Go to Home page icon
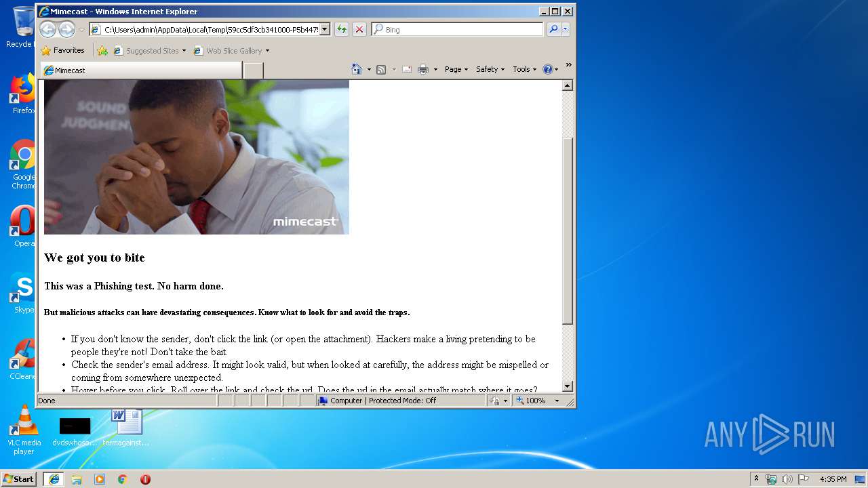Image resolution: width=868 pixels, height=488 pixels. coord(357,69)
